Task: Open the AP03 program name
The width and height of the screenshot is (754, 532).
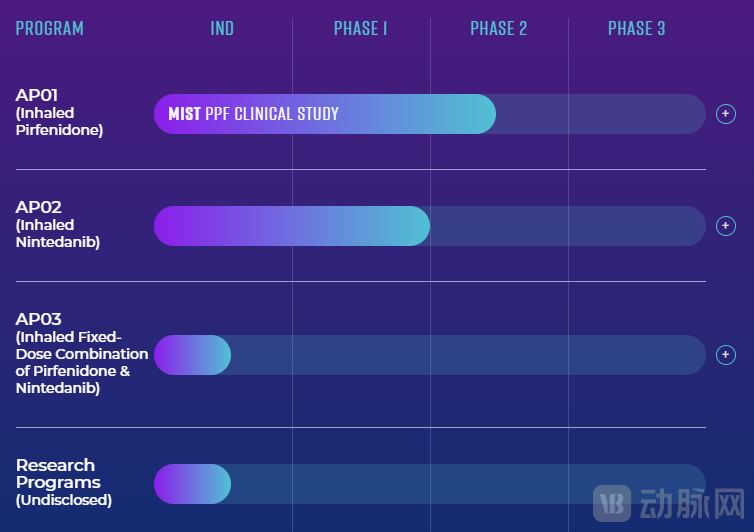Action: tap(39, 320)
